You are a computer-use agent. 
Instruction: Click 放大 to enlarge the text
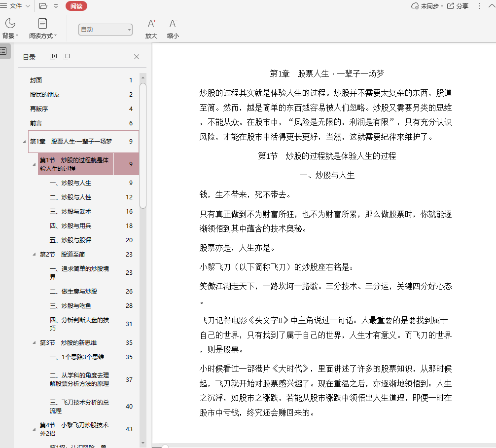(151, 29)
